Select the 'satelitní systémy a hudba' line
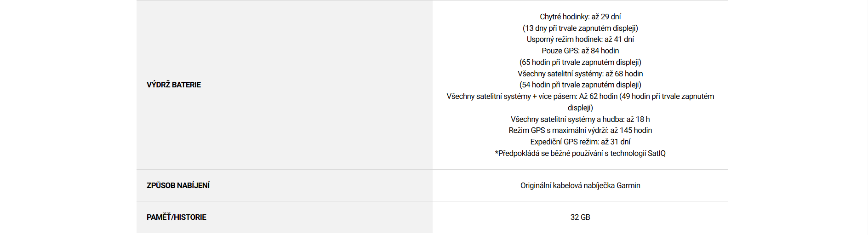Viewport: 868px width, 235px height. (x=580, y=119)
